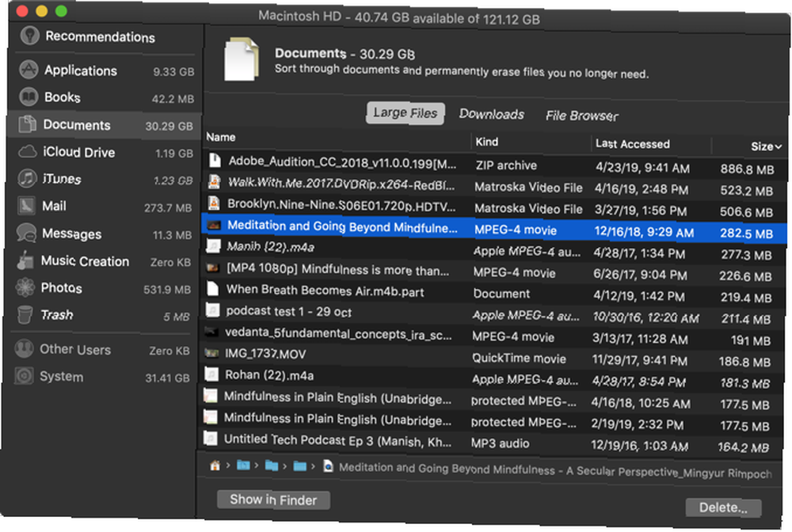Select the [MP4 1080p] Mindfulness row
The width and height of the screenshot is (792, 532).
coord(493,272)
